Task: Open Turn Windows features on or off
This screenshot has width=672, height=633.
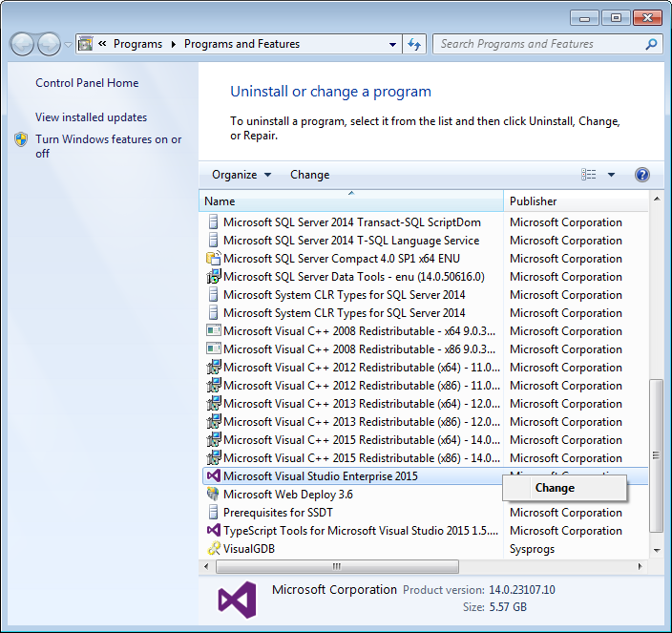Action: (x=109, y=146)
